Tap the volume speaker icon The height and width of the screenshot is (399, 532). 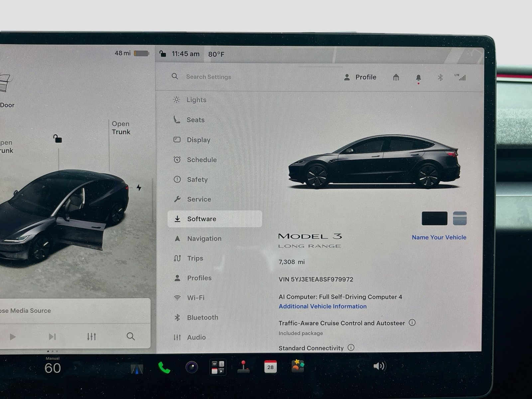tap(379, 366)
